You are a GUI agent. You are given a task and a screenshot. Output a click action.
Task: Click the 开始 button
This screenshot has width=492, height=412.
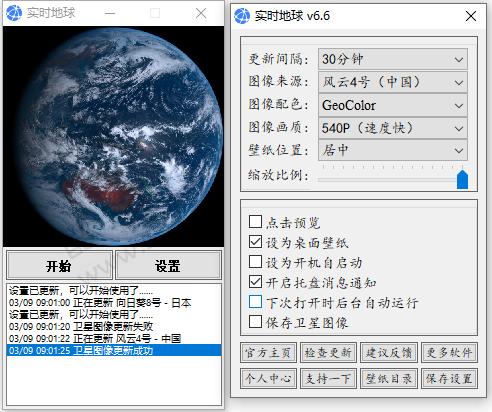click(59, 265)
